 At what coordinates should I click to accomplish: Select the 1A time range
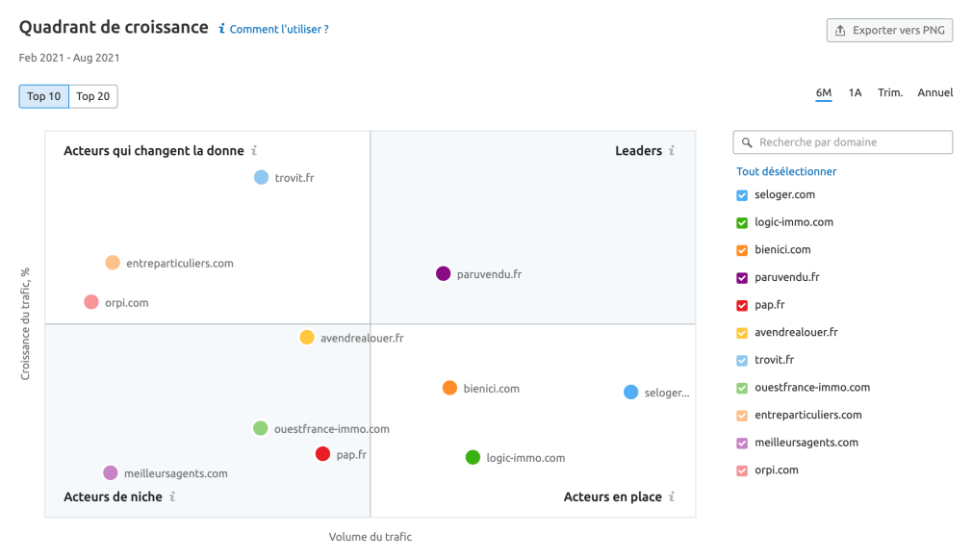click(x=855, y=93)
